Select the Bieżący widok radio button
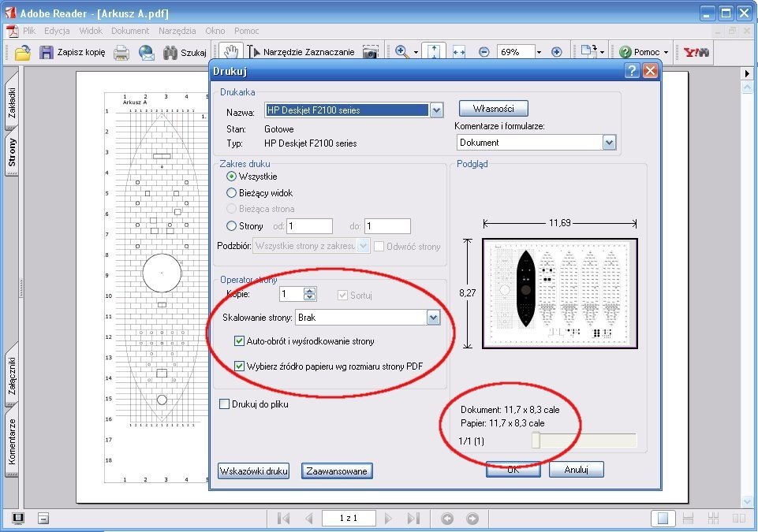The image size is (758, 532). (x=232, y=193)
